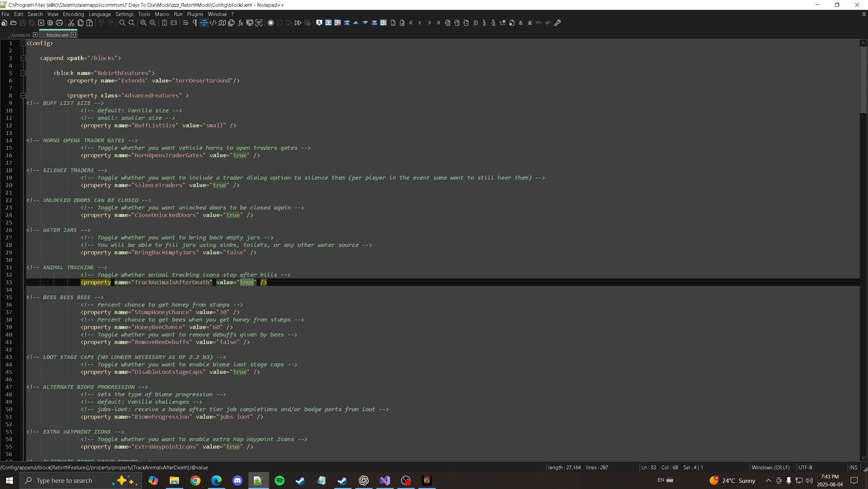Open the Plugins menu

pos(195,14)
